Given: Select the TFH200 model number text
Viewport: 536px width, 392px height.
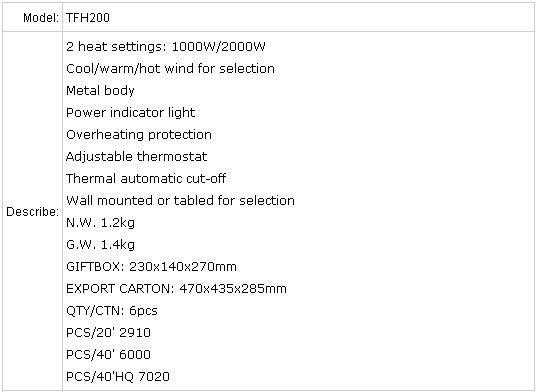Looking at the screenshot, I should [88, 17].
